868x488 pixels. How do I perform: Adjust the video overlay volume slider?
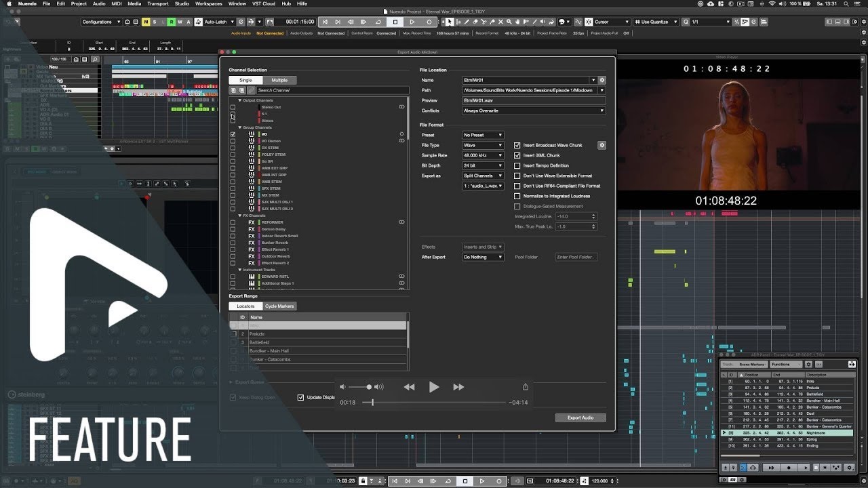361,387
